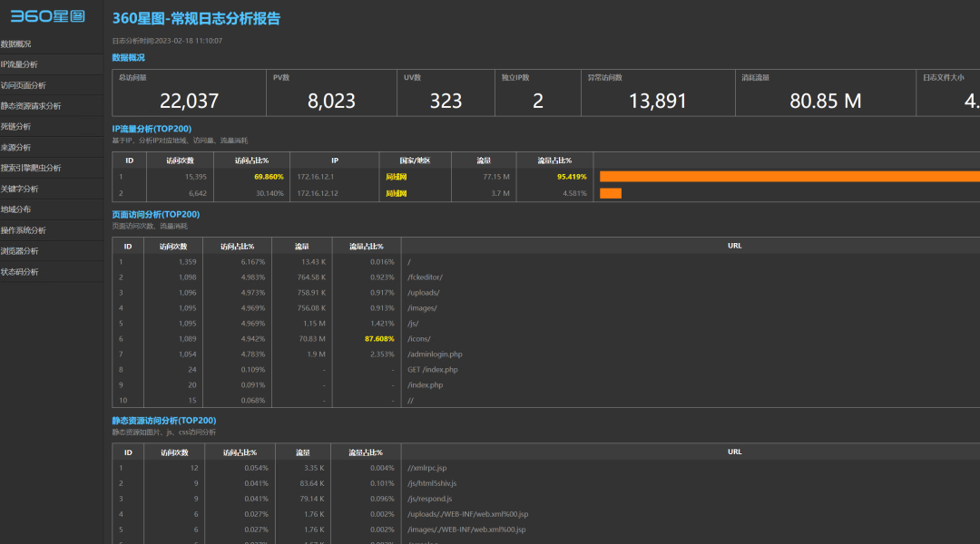The width and height of the screenshot is (980, 544).
Task: Select 状态码分析 sidebar item
Action: (x=19, y=272)
